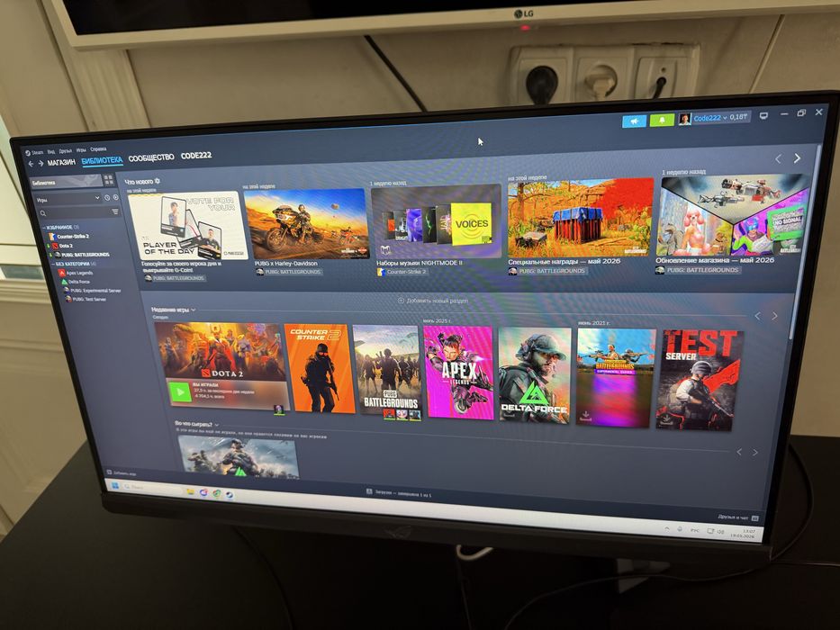Open the Вид menu

(51, 151)
